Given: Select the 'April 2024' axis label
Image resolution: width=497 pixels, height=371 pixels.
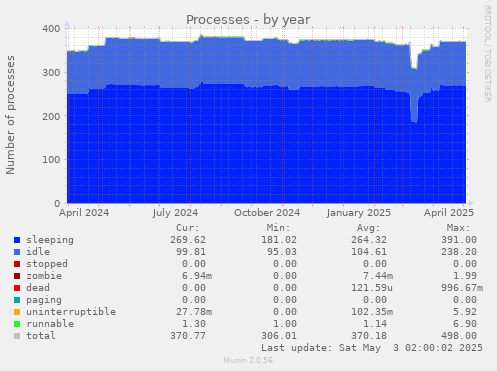Looking at the screenshot, I should 84,213.
